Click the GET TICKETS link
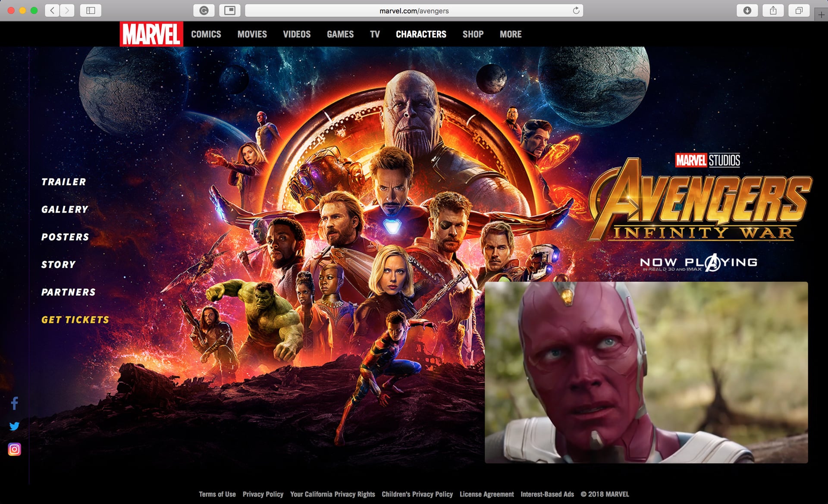The height and width of the screenshot is (504, 828). 76,319
